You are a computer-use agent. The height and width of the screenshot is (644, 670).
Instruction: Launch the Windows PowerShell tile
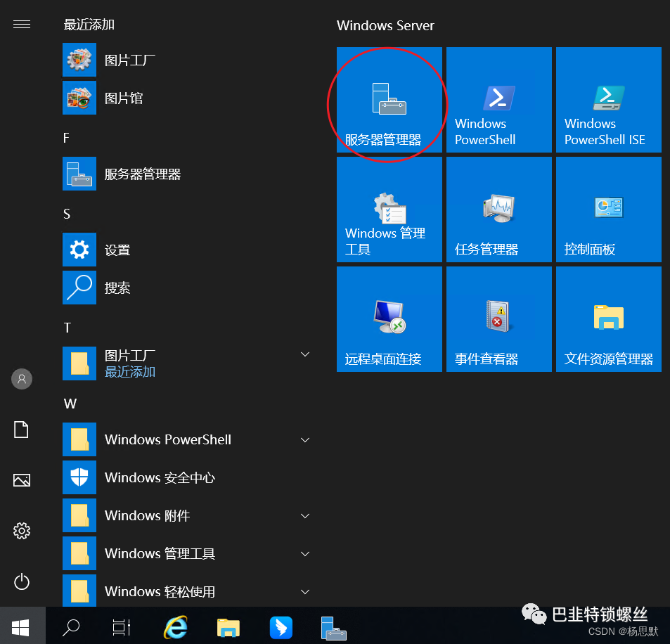tap(499, 100)
